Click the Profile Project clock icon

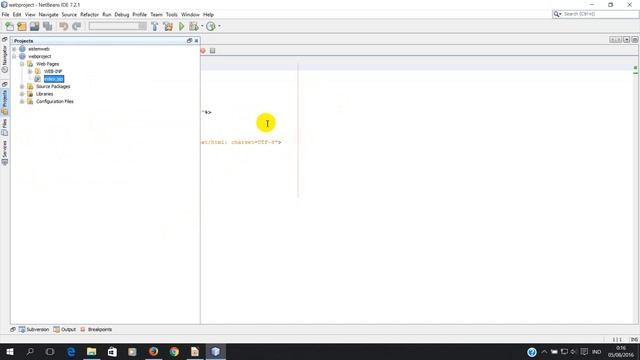click(211, 27)
